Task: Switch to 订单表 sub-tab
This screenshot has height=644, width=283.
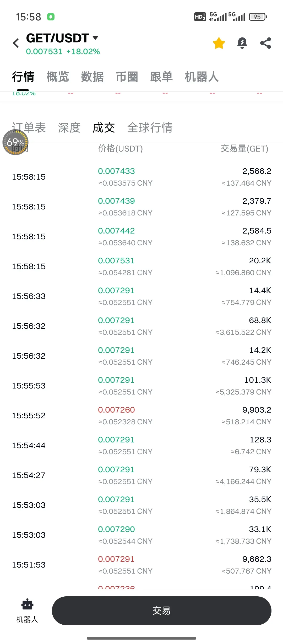Action: click(x=29, y=128)
